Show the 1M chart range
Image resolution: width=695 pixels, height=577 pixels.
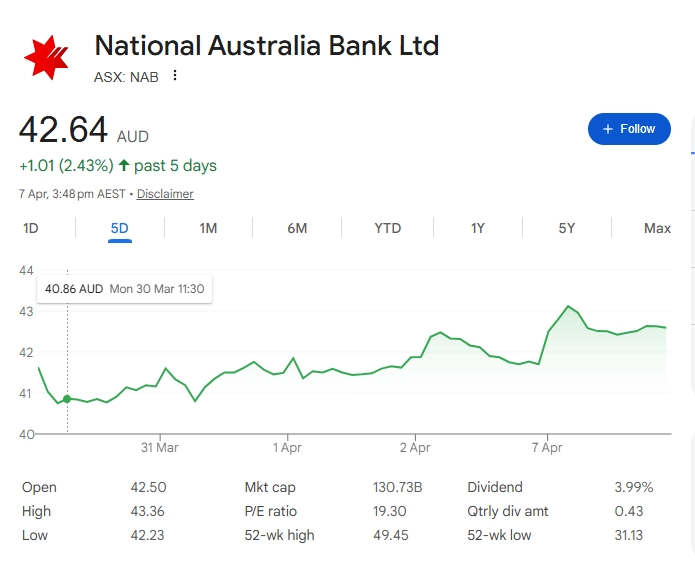(208, 228)
